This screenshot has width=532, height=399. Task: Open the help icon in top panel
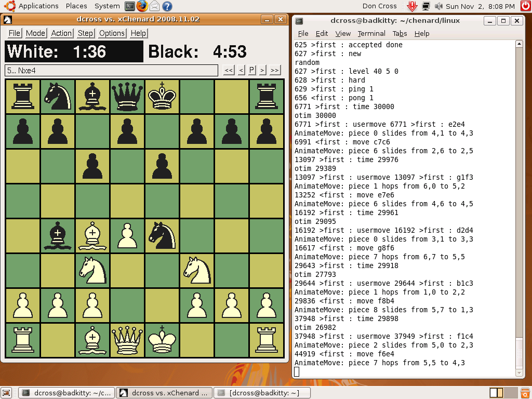(x=167, y=6)
